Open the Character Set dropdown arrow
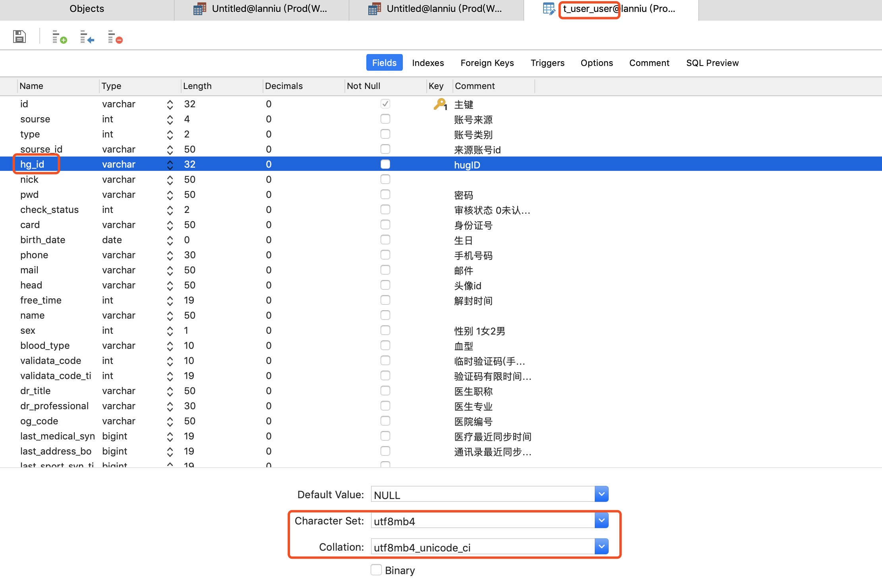This screenshot has height=588, width=882. click(x=602, y=520)
